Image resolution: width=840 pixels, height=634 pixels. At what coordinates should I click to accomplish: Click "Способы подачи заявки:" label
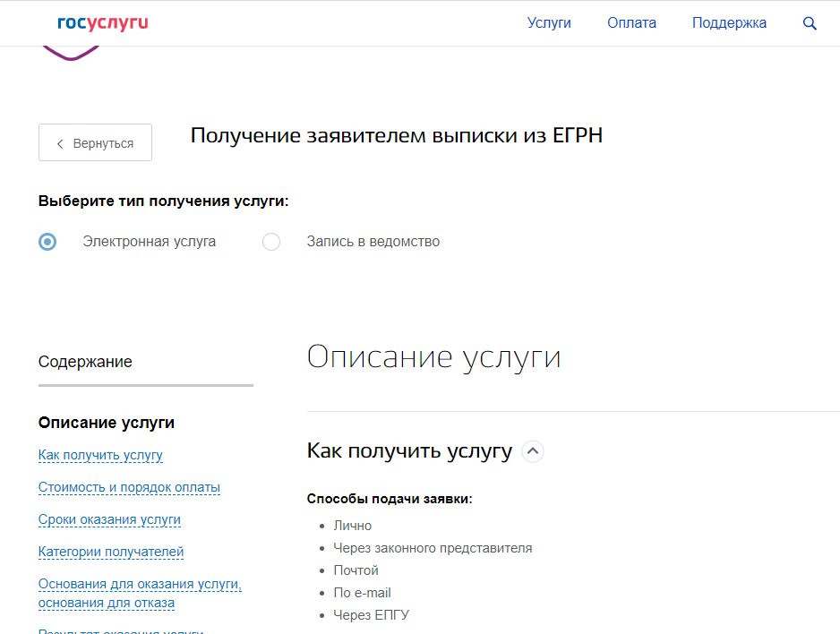[390, 499]
